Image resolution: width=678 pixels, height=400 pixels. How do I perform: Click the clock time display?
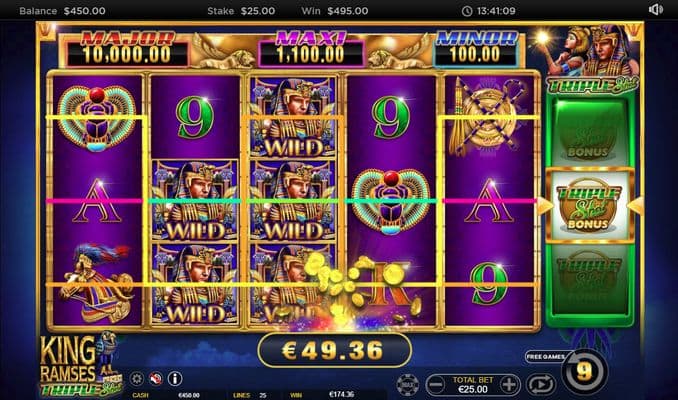click(x=489, y=11)
